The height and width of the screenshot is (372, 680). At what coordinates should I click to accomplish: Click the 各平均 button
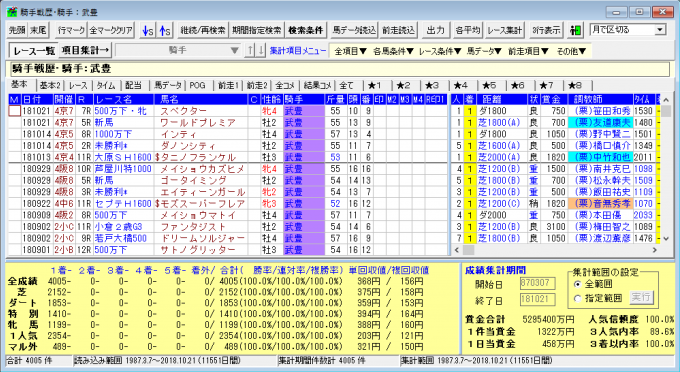(467, 30)
